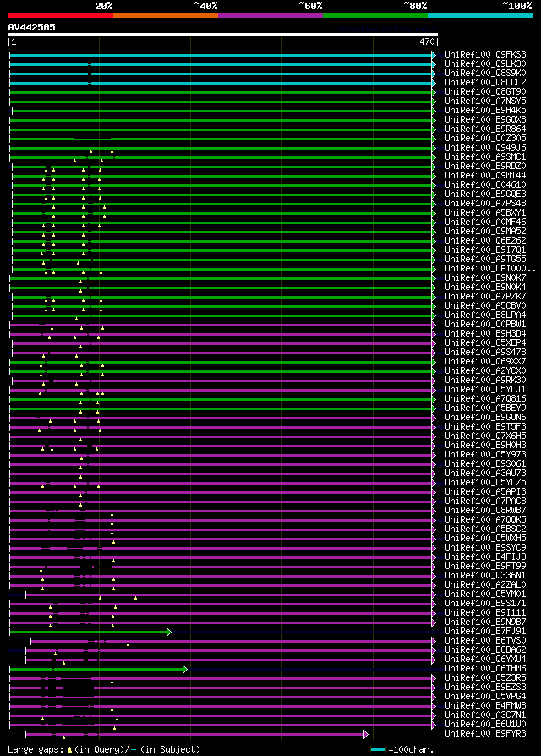Click the UniRef100_A7PZK7 label
The height and width of the screenshot is (756, 541).
coord(485,296)
